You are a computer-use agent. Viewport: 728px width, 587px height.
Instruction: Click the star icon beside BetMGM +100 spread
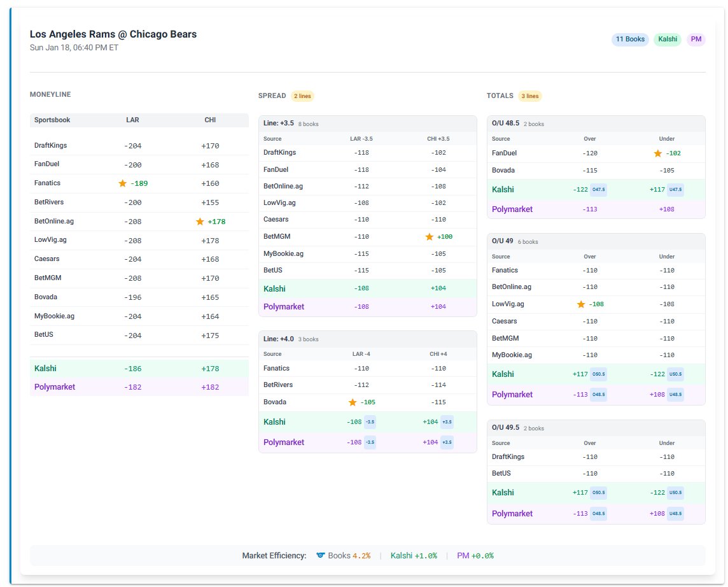430,237
